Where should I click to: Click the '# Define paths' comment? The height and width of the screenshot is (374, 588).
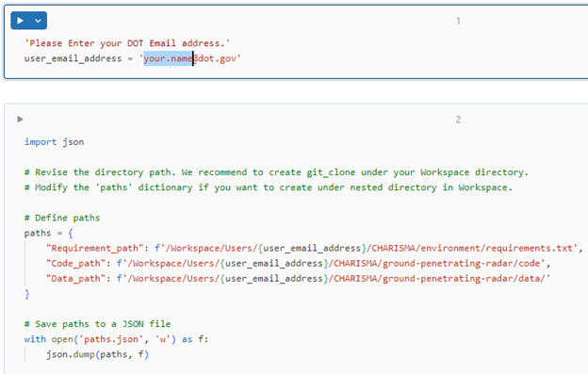pos(62,218)
